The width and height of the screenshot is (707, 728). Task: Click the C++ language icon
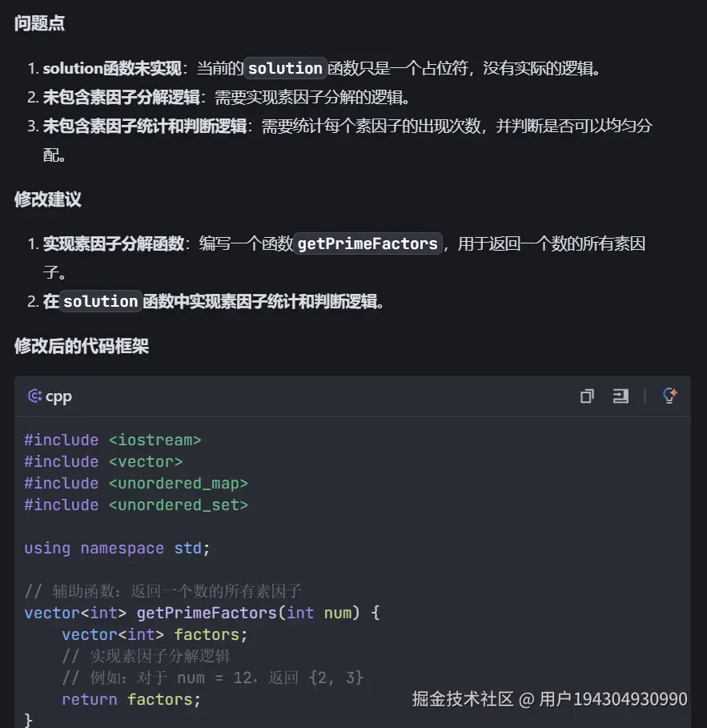34,396
